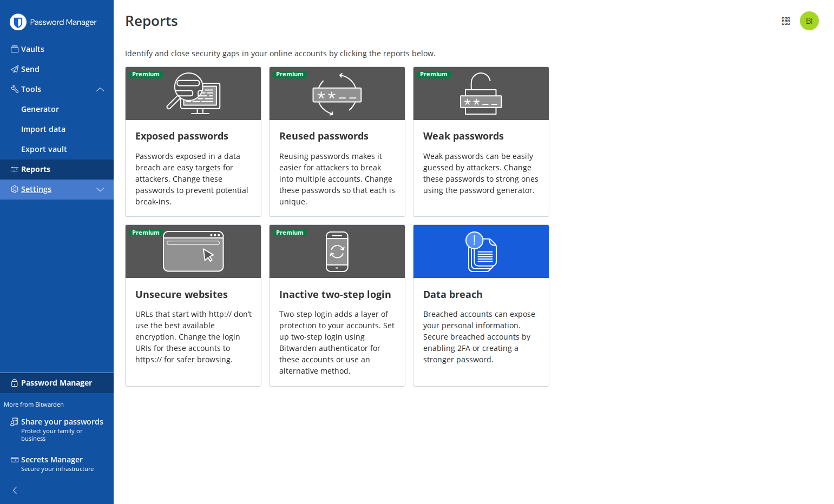Open the Exposed passwords report title

tap(182, 136)
